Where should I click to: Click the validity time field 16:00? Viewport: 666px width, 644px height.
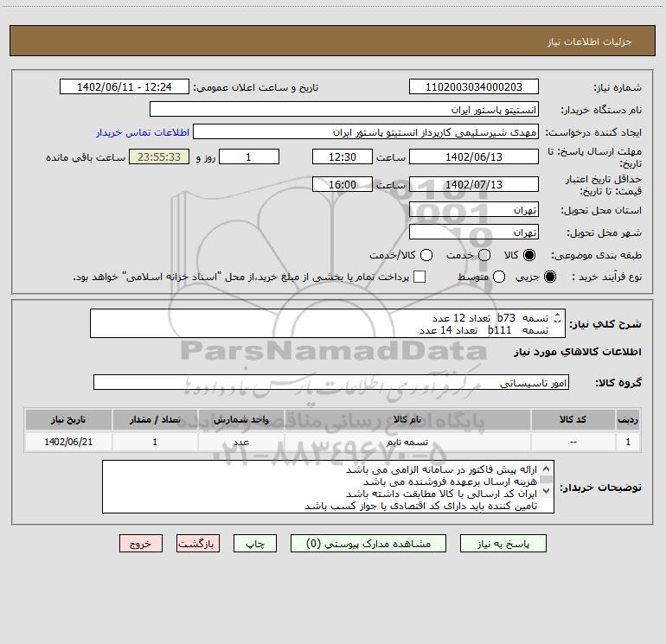[x=343, y=184]
